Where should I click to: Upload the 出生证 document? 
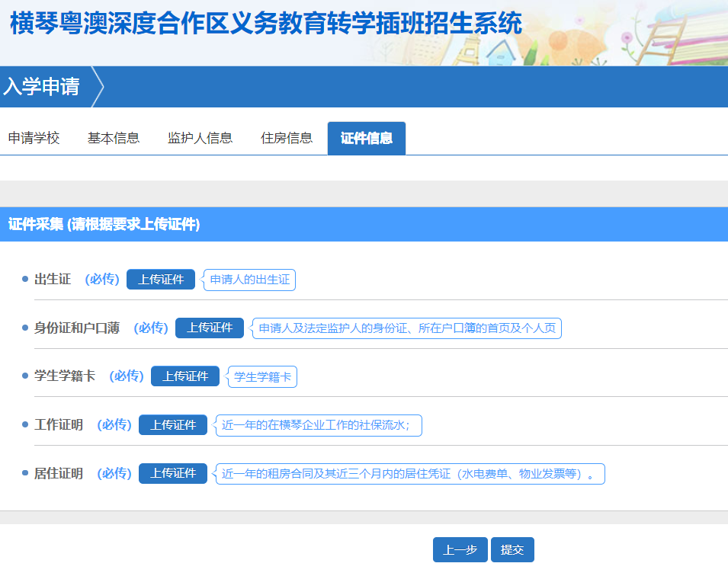pyautogui.click(x=161, y=280)
